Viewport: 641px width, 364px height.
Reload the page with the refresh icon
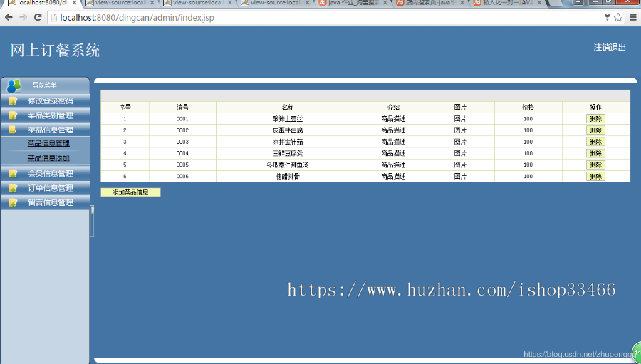pos(38,18)
